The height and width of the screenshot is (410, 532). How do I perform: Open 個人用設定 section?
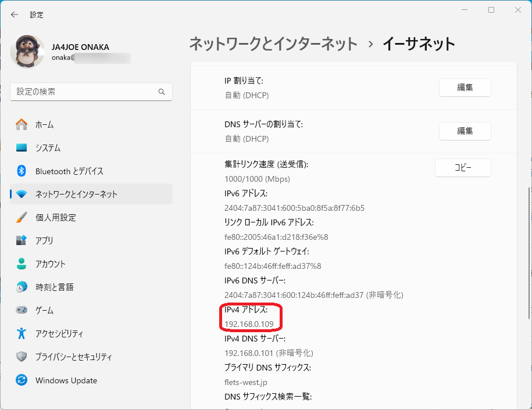(x=91, y=217)
